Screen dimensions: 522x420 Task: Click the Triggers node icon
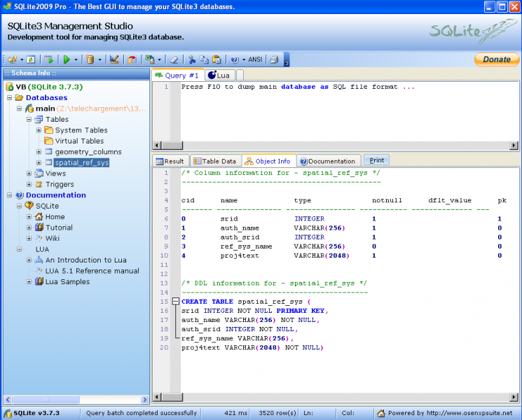coord(39,184)
